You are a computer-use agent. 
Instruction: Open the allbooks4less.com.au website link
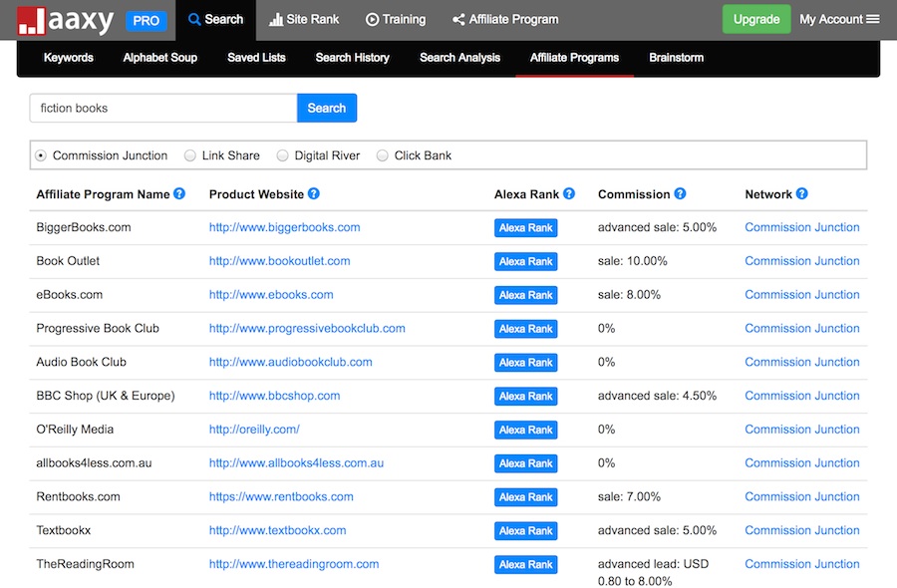tap(296, 463)
